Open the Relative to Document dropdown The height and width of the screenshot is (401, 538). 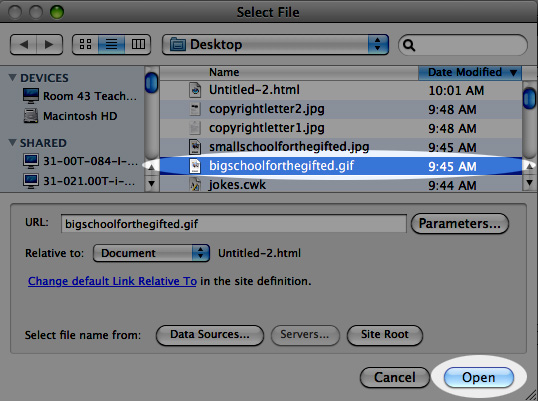tap(151, 253)
